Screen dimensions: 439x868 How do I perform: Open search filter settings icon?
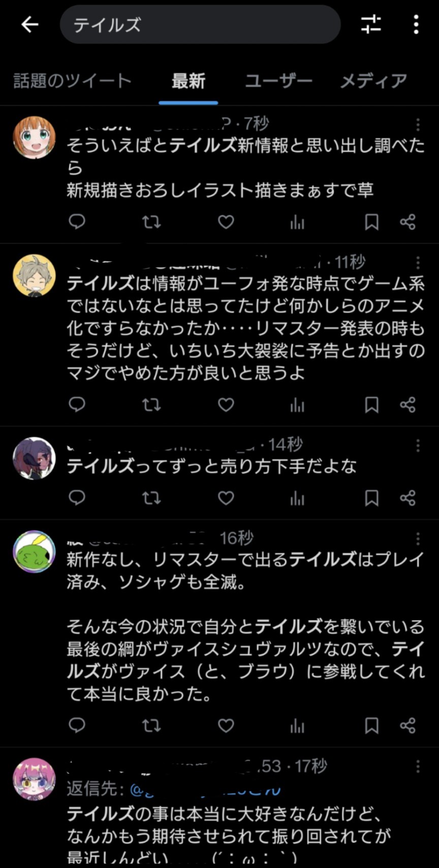coord(371,24)
